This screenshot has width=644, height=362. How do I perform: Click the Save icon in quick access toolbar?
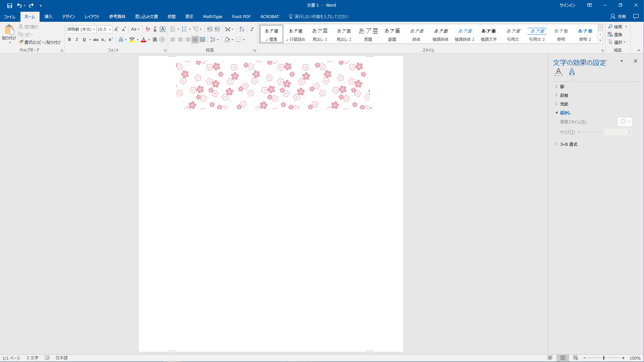coord(10,5)
